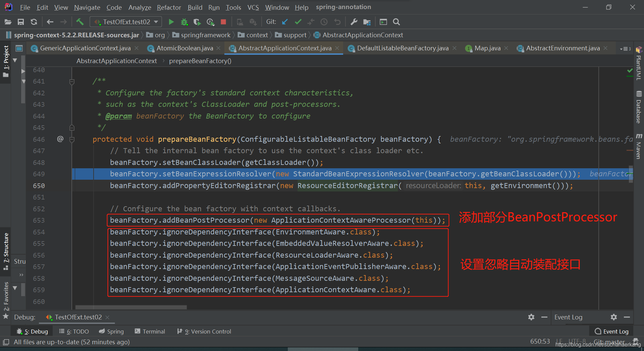Click the @param Javadoc tag at line 644
644x351 pixels.
[118, 116]
